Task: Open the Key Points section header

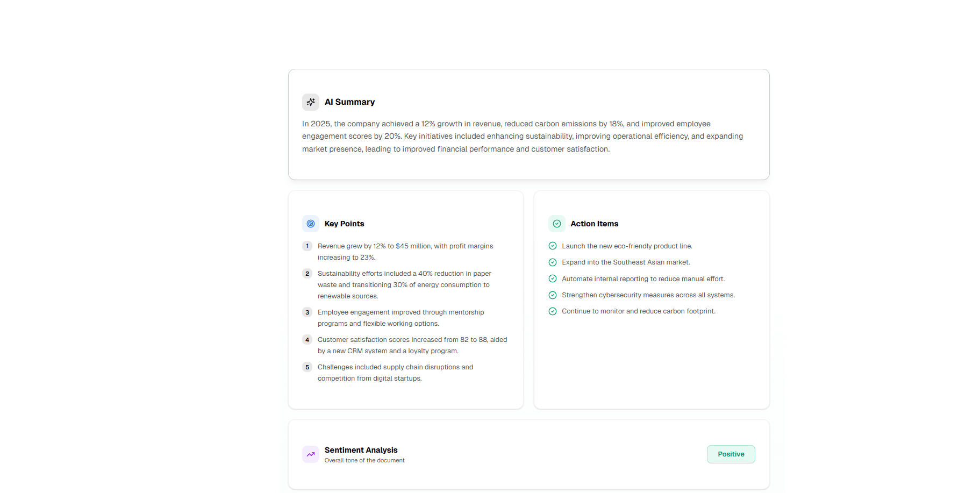Action: [x=344, y=224]
